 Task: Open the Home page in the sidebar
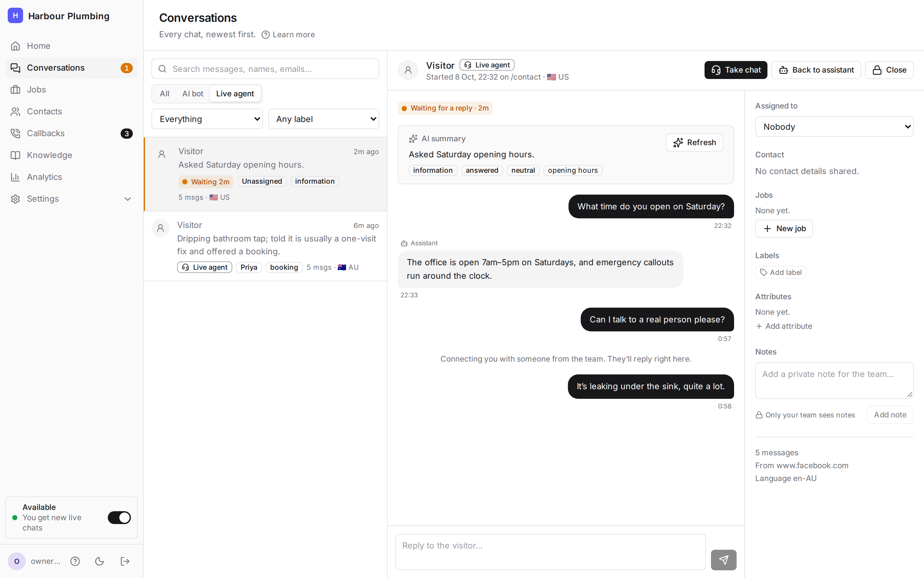(x=72, y=46)
